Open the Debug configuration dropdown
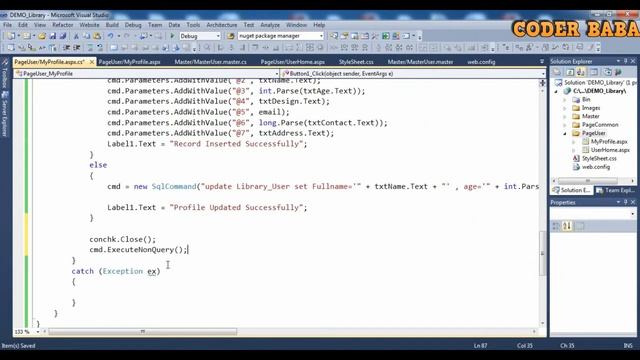The image size is (640, 360). pos(218,36)
